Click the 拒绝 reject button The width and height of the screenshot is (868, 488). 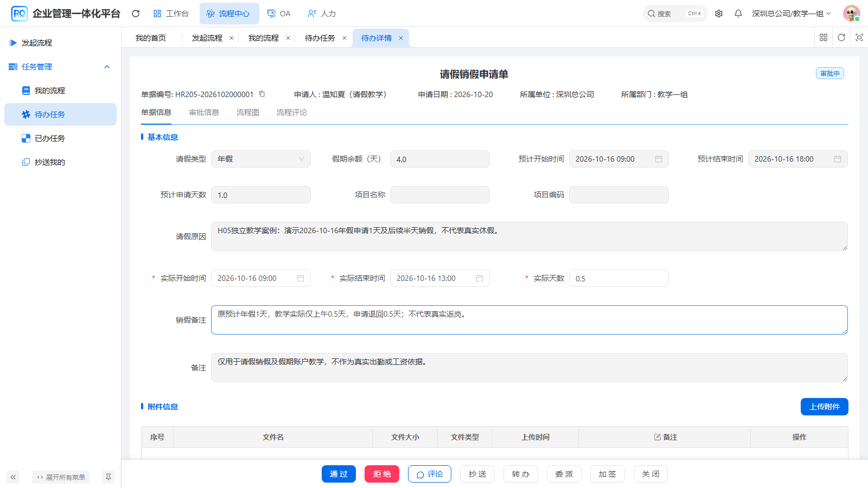tap(382, 474)
